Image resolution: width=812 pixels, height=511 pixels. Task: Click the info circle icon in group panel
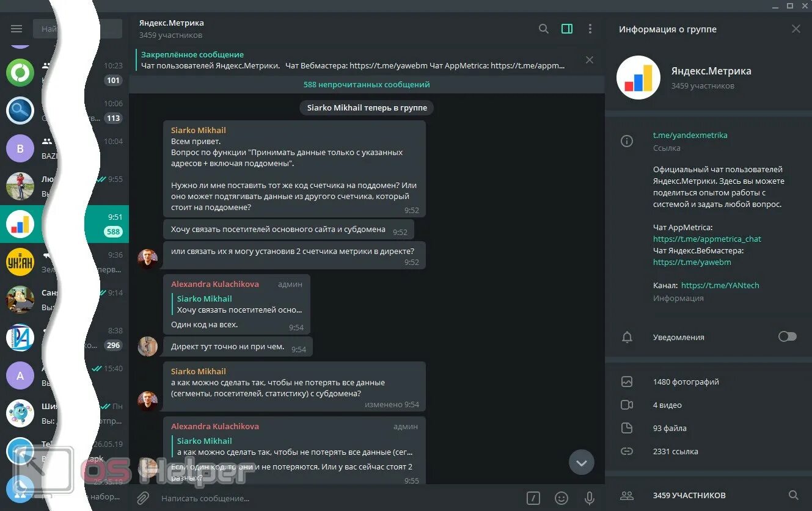(626, 141)
